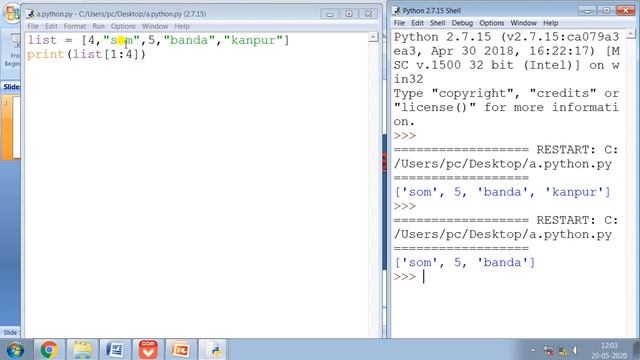
Task: Click the Slides tab in PowerPoint behind
Action: 11,87
